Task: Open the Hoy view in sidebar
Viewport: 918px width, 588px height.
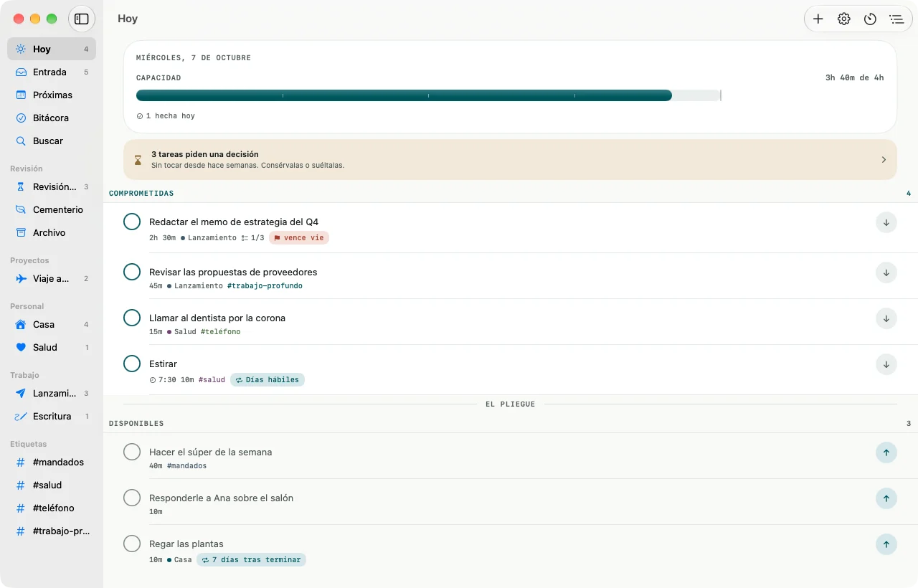Action: pyautogui.click(x=52, y=49)
